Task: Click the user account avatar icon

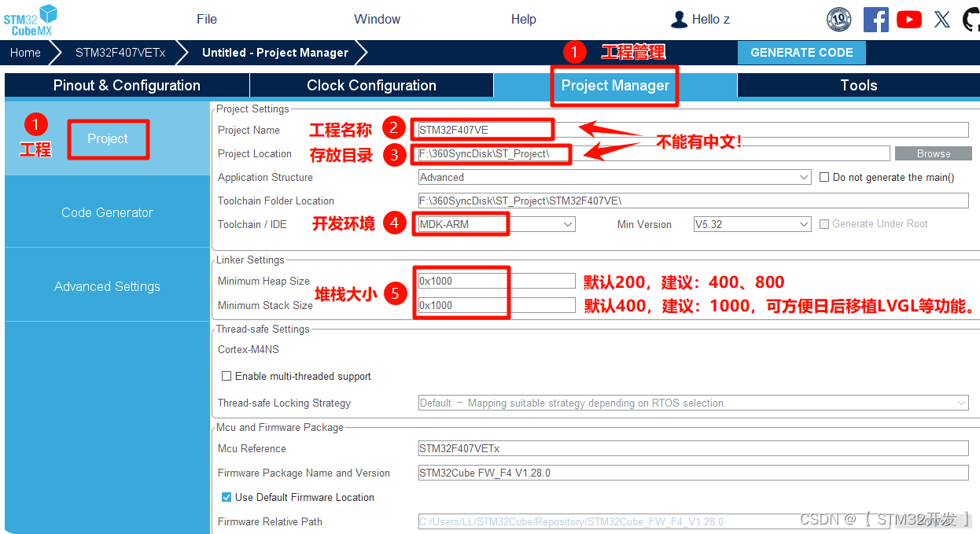Action: click(x=679, y=20)
